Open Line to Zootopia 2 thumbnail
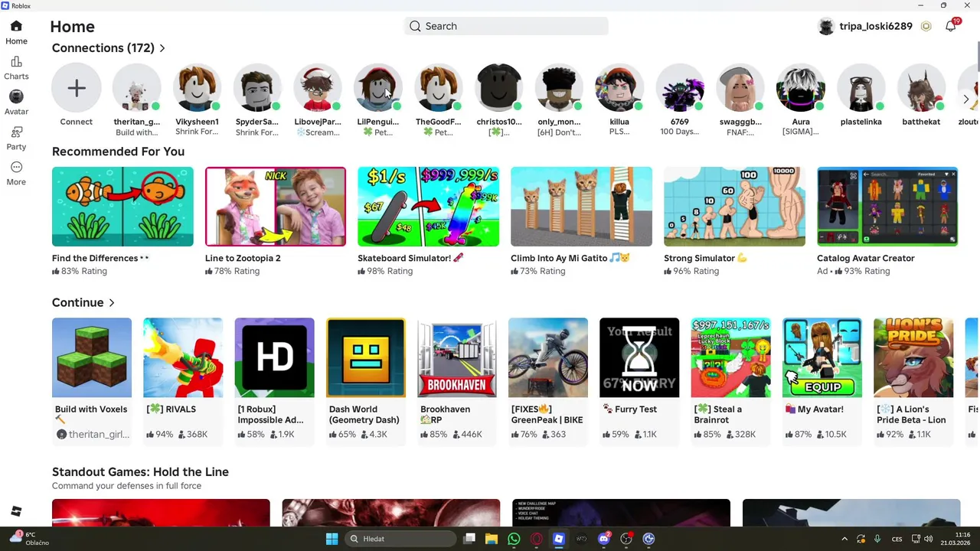 (x=276, y=207)
